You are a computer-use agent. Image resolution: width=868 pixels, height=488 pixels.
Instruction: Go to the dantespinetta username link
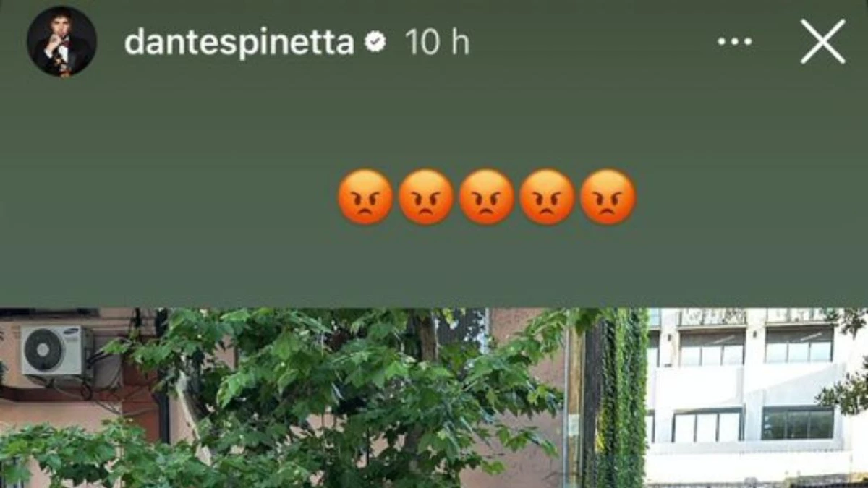click(239, 43)
